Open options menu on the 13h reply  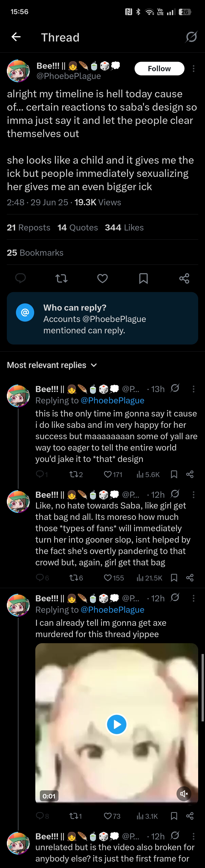[x=194, y=389]
